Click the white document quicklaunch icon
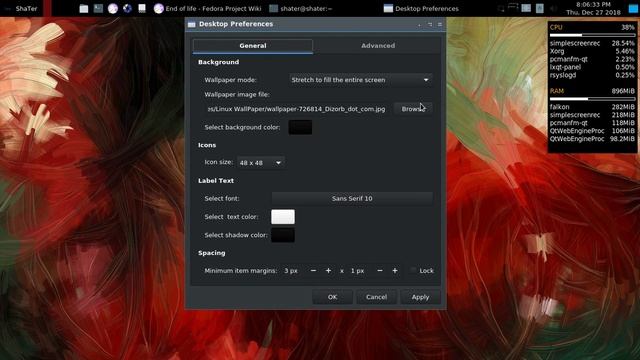 pyautogui.click(x=142, y=8)
